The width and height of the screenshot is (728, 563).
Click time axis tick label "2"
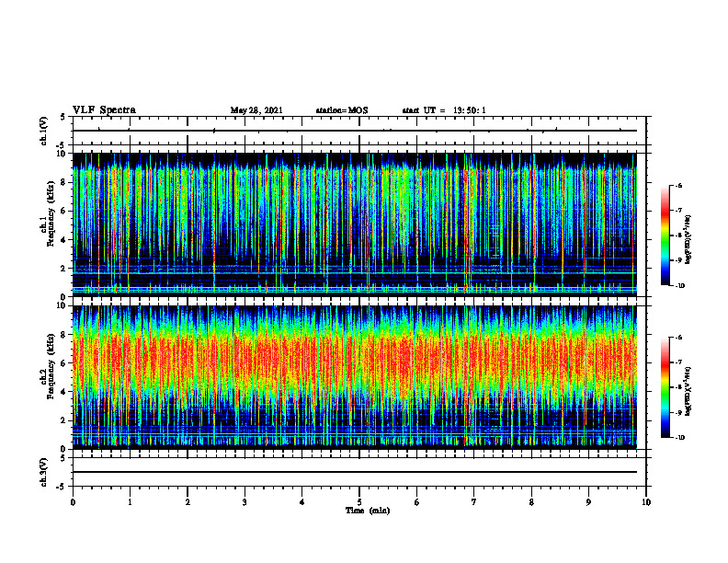[188, 502]
